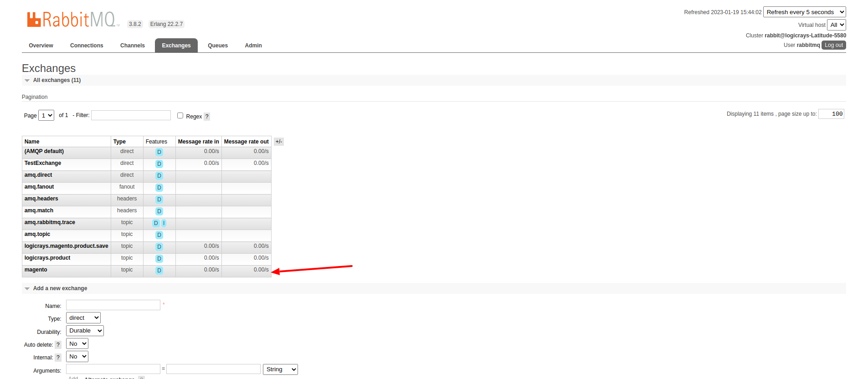Viewport: 868px width, 379px height.
Task: Click the Log out button
Action: pos(834,45)
